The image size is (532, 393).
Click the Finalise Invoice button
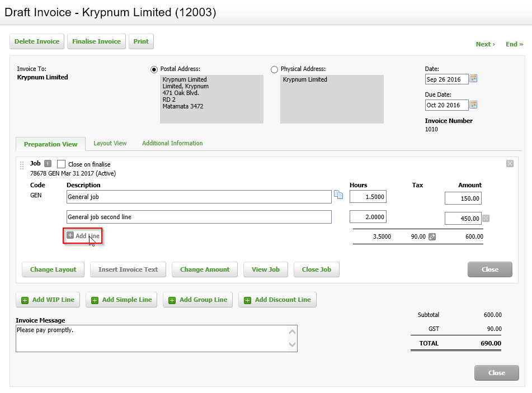(x=96, y=41)
